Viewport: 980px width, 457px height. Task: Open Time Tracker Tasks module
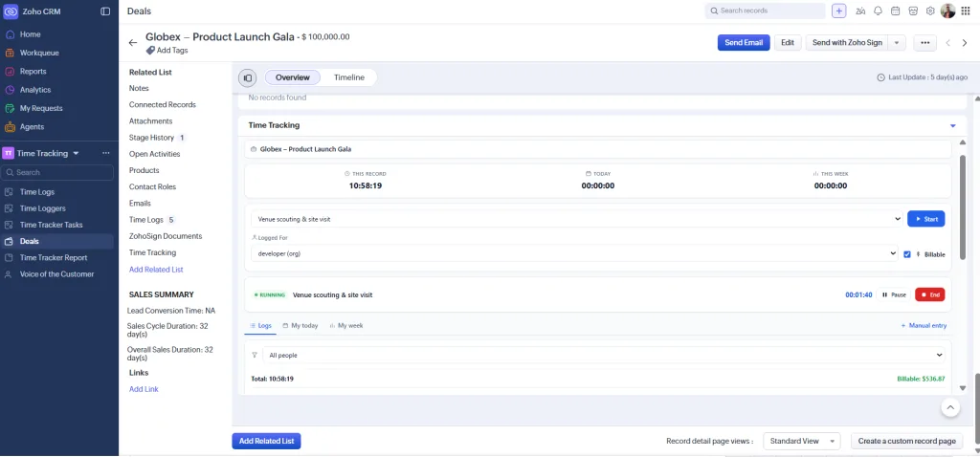coord(52,225)
